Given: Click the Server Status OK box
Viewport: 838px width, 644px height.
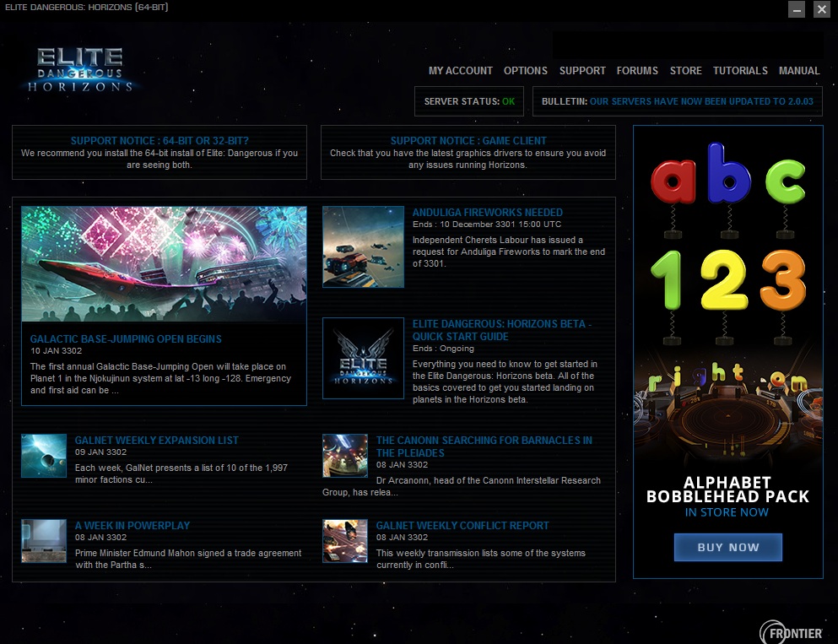Looking at the screenshot, I should [x=469, y=101].
